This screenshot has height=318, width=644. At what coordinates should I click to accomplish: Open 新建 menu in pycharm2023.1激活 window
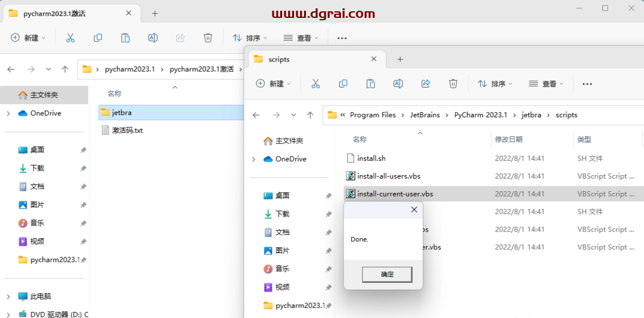coord(28,38)
